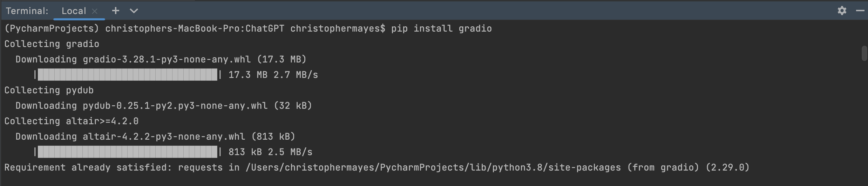The image size is (868, 186).
Task: Click the altair-4.2.2 wheel filename
Action: [x=164, y=137]
